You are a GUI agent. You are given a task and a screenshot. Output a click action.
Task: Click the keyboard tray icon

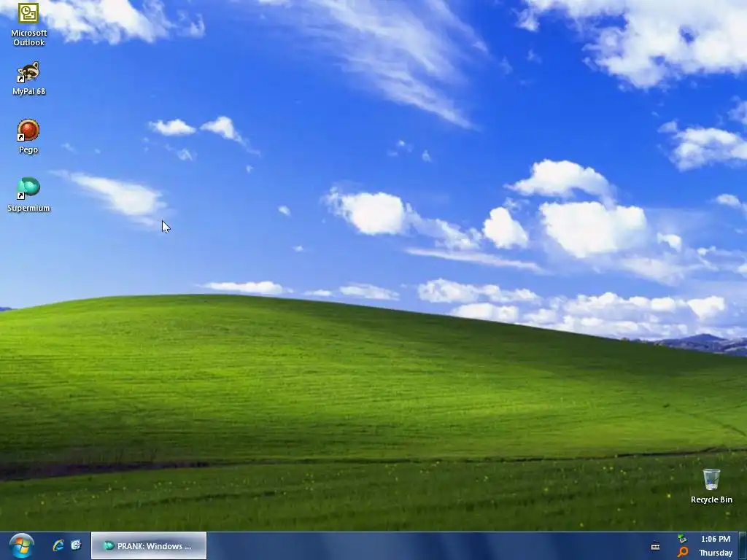pyautogui.click(x=656, y=546)
